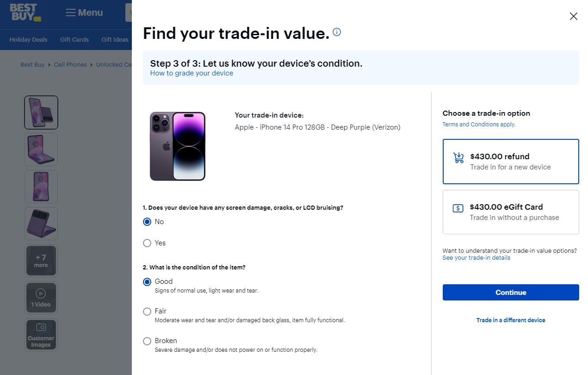This screenshot has width=588, height=375.
Task: Choose the $430.00 eGift Card option
Action: pyautogui.click(x=510, y=212)
